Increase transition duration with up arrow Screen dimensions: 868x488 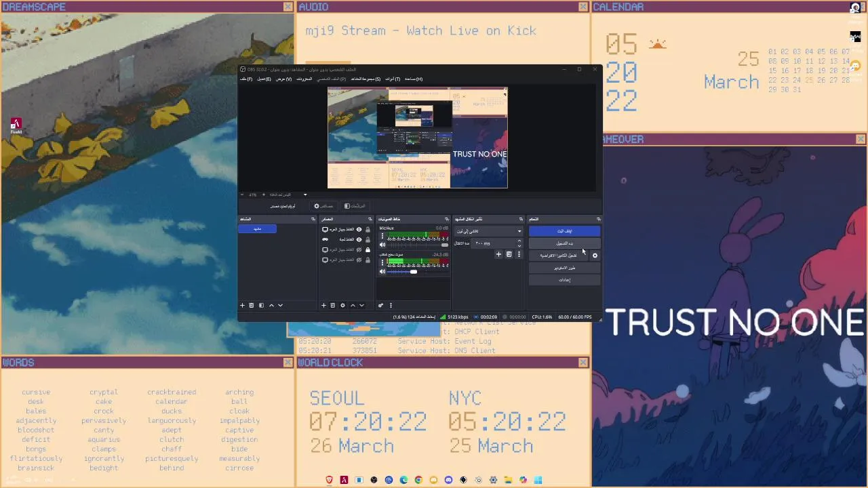[519, 241]
